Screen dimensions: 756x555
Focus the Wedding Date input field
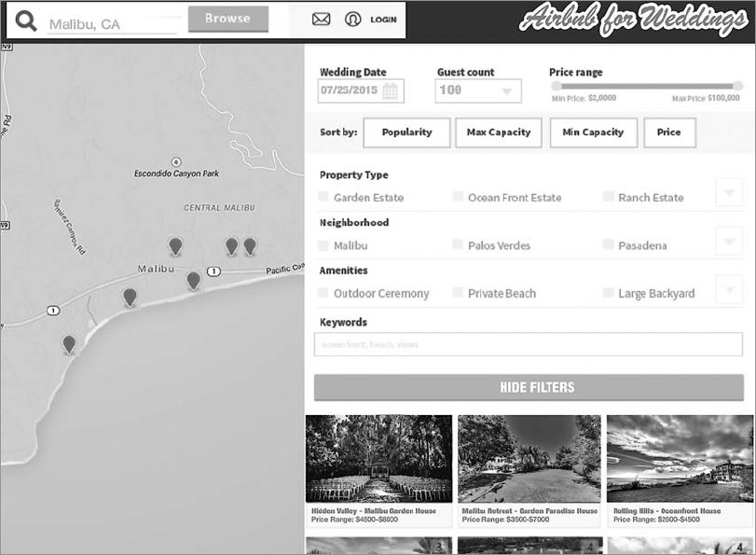point(361,90)
